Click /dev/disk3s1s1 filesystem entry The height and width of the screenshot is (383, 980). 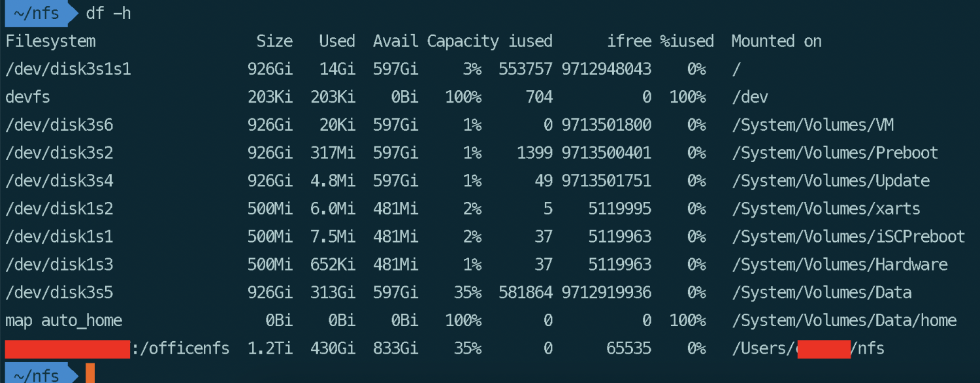coord(68,69)
